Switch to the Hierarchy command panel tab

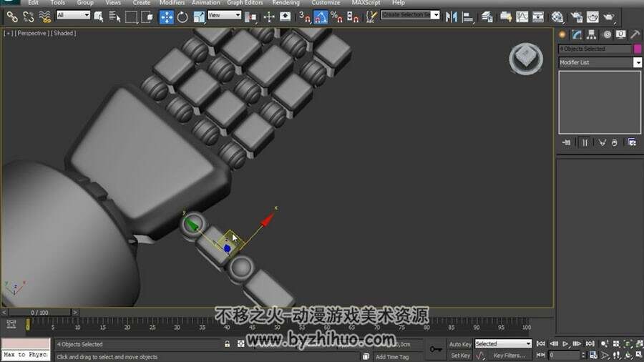592,35
